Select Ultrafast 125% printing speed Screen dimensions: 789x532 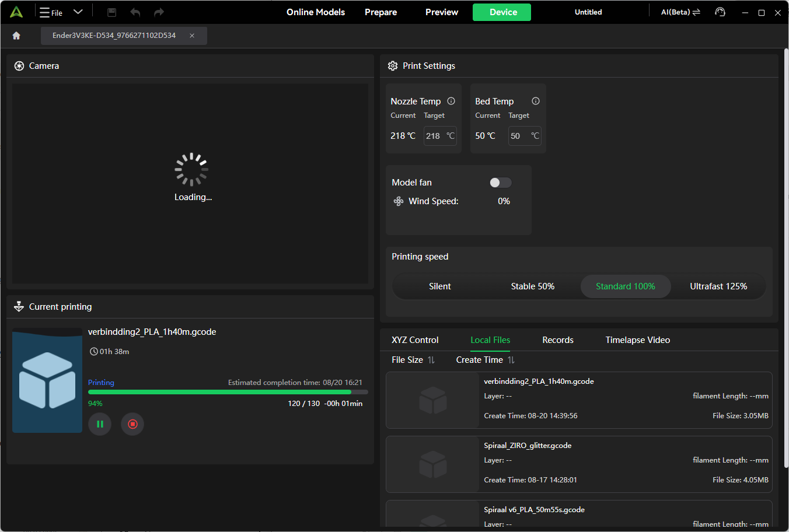pos(718,286)
